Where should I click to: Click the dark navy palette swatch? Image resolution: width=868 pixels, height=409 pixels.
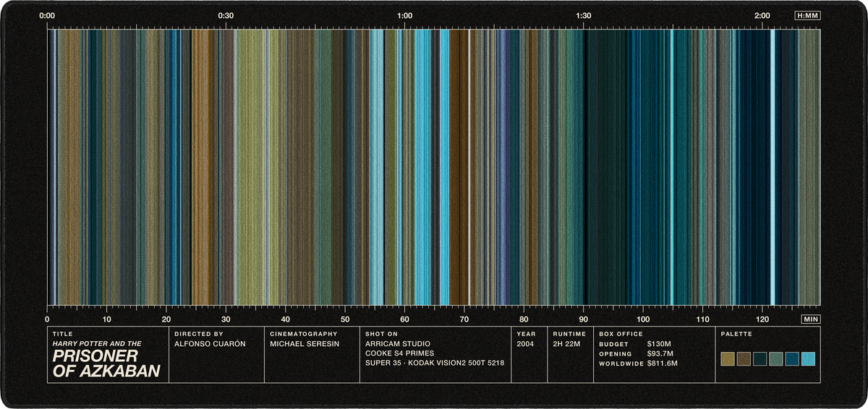coord(760,359)
